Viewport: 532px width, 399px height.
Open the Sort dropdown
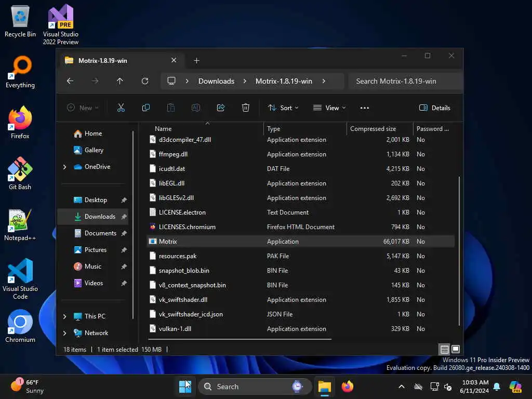pyautogui.click(x=283, y=108)
